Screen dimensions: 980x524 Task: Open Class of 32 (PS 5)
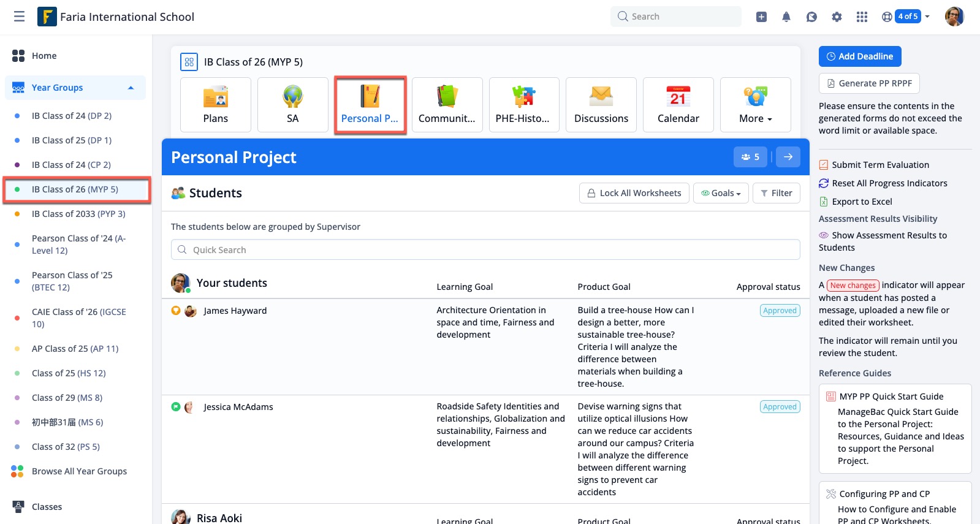pos(66,447)
